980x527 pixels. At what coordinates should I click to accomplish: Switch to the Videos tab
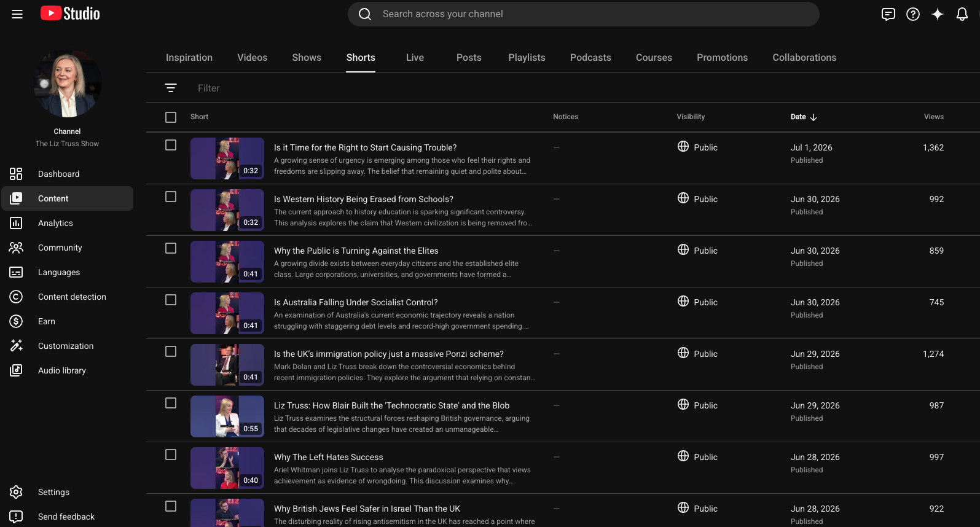coord(253,57)
